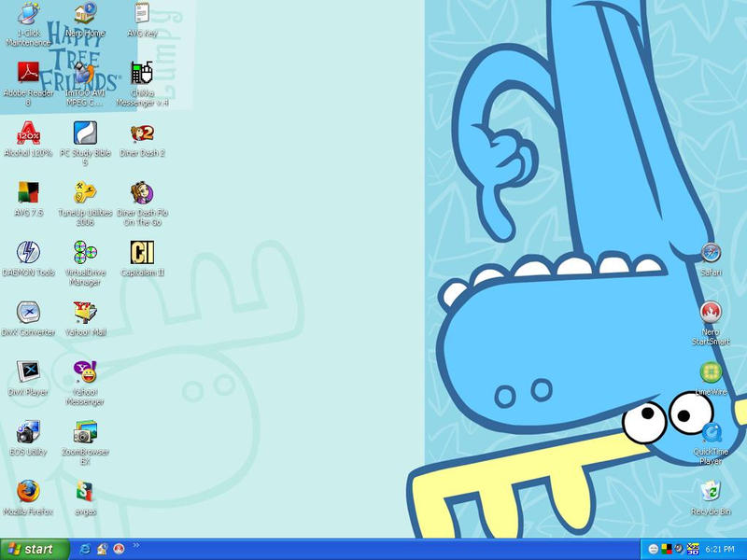Click the LimeWire desktop icon
The width and height of the screenshot is (747, 560).
[x=711, y=371]
